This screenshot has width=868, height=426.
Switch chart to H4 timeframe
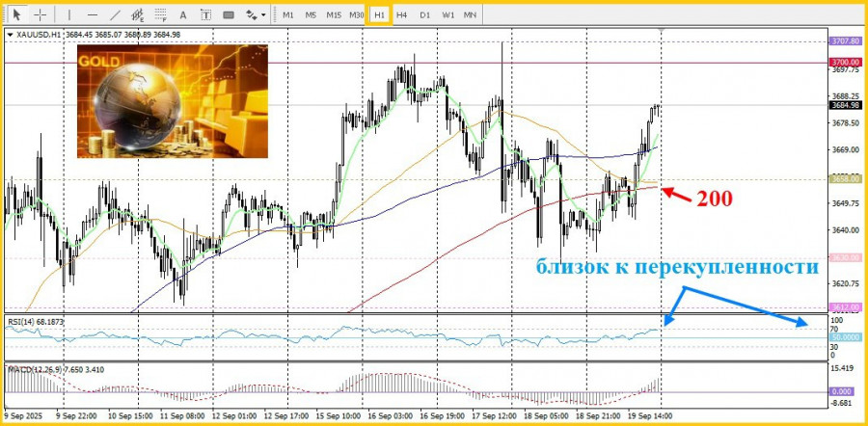click(x=402, y=14)
